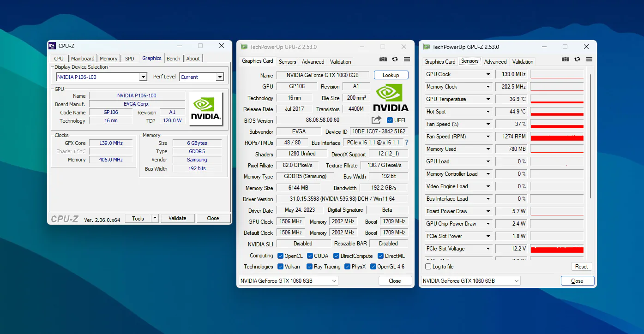Toggle the Ray Tracing checkbox
Viewport: 644px width, 334px height.
pyautogui.click(x=309, y=267)
